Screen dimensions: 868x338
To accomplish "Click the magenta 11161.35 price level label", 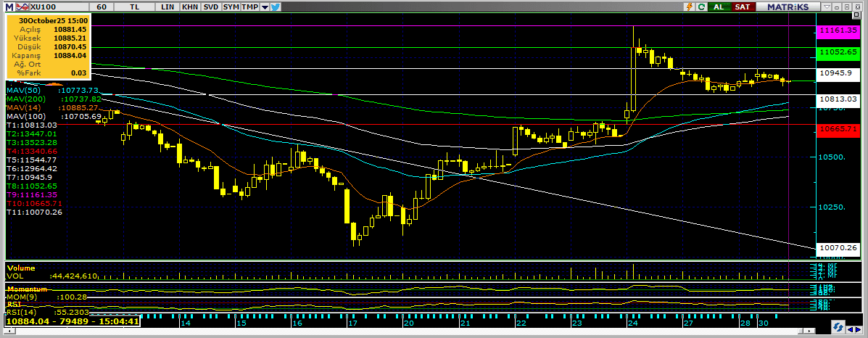I will click(838, 30).
